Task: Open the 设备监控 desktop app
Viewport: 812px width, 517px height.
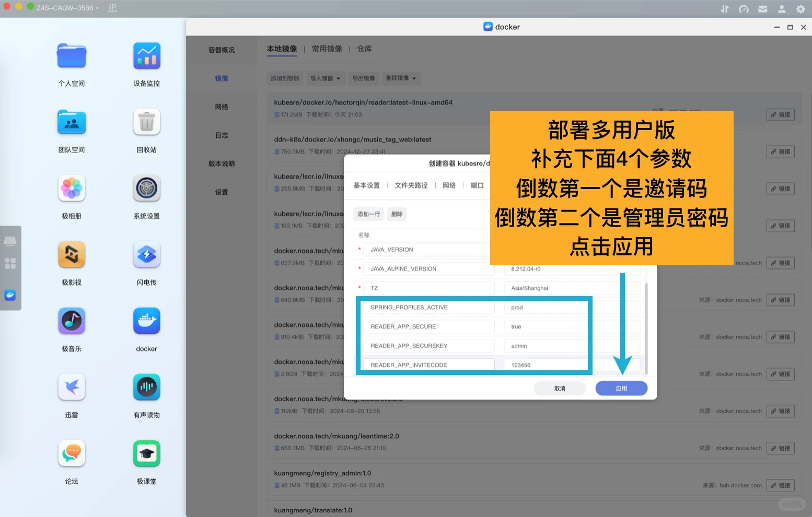Action: tap(146, 56)
